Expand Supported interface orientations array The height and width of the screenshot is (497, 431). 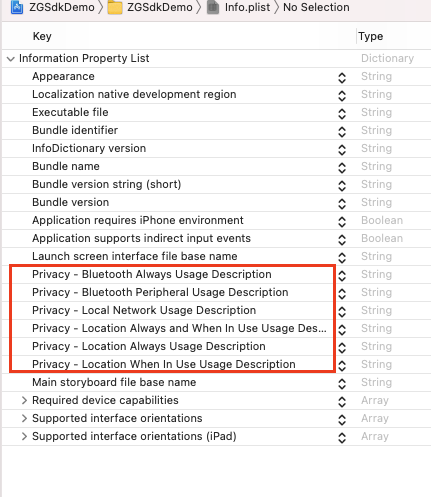(x=24, y=418)
